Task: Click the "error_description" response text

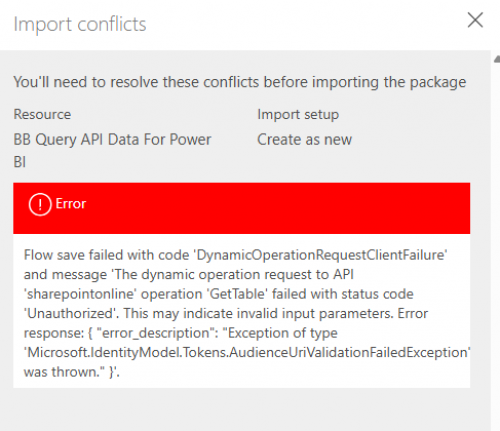Action: tap(158, 333)
